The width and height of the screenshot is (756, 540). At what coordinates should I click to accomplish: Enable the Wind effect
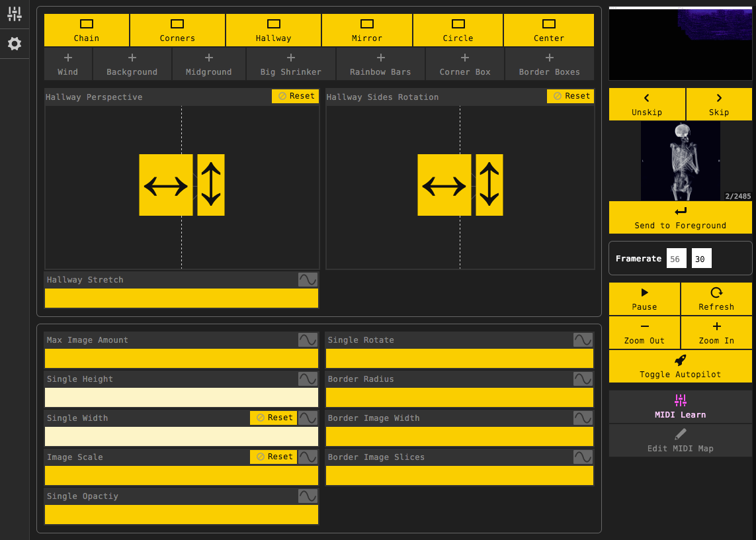(x=68, y=64)
